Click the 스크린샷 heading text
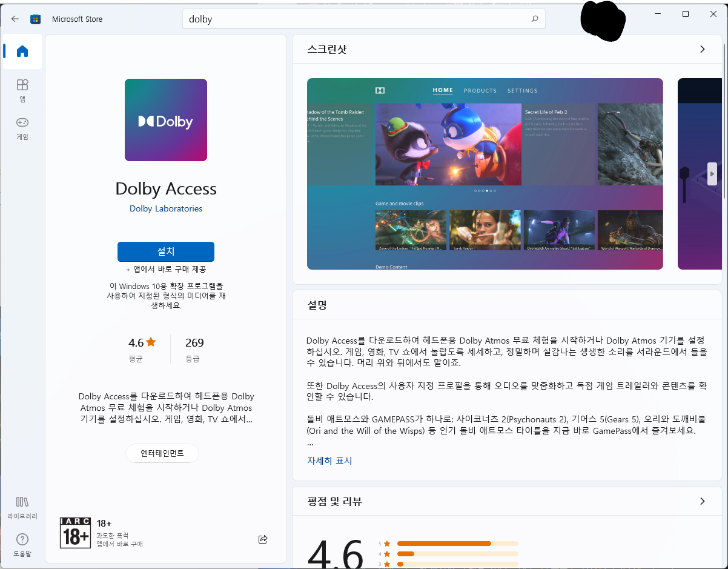728x569 pixels. 327,49
